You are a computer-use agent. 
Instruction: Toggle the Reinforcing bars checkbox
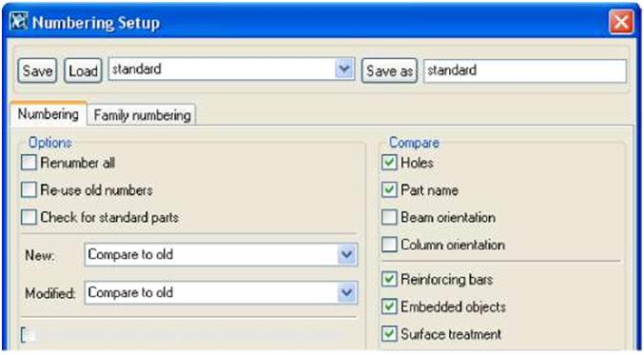click(389, 280)
